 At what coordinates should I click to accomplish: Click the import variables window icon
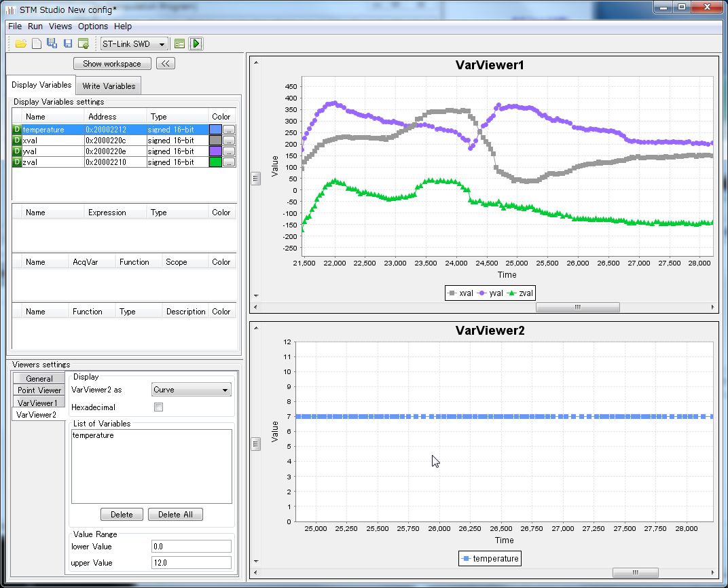(83, 44)
